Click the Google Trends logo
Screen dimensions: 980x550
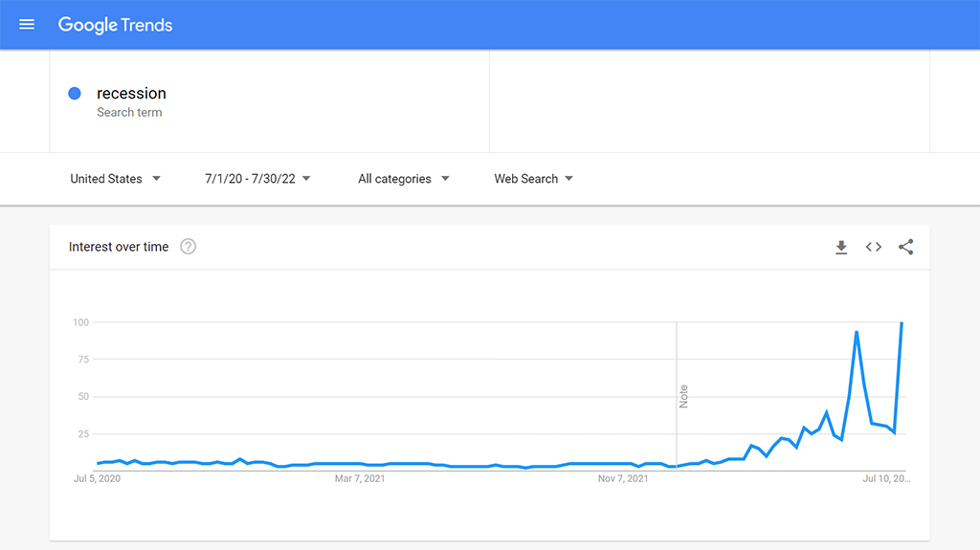click(x=115, y=25)
